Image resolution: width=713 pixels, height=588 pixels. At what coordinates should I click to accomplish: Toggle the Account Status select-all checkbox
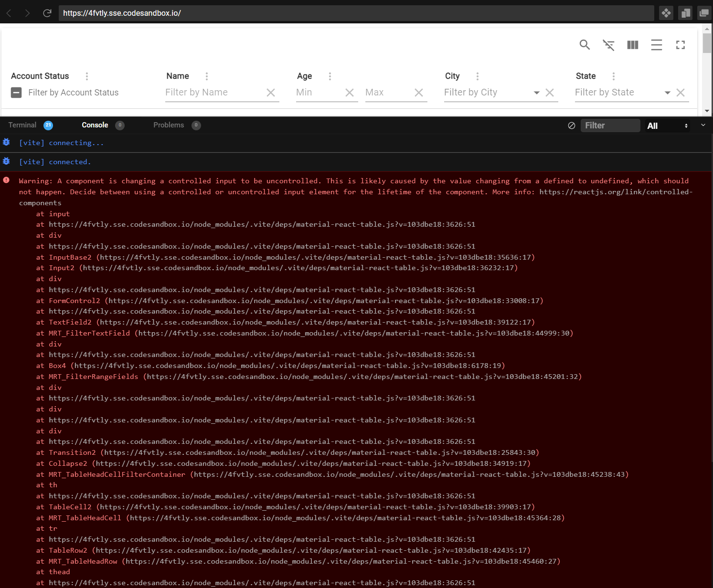coord(16,92)
